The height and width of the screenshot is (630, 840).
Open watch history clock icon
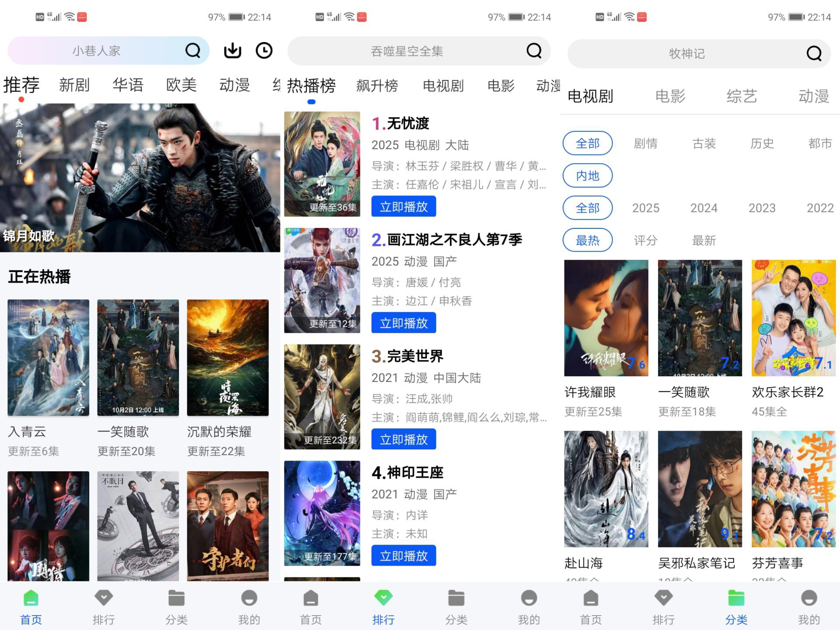[264, 51]
